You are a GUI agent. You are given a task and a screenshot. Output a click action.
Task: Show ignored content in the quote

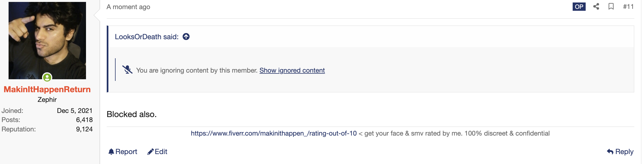tap(292, 70)
